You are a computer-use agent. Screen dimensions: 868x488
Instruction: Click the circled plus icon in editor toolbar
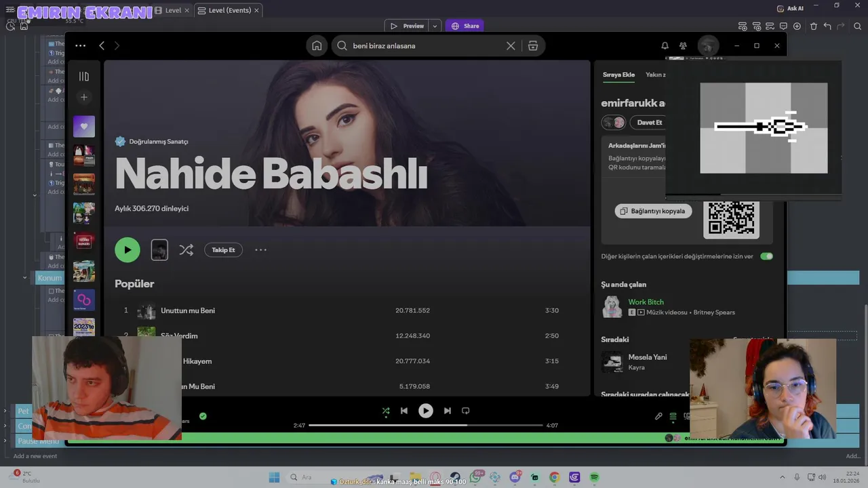[x=797, y=26]
